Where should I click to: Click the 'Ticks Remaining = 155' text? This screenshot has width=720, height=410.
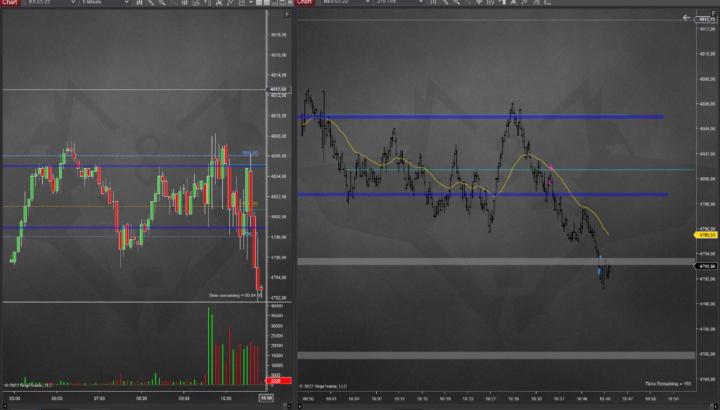[668, 384]
